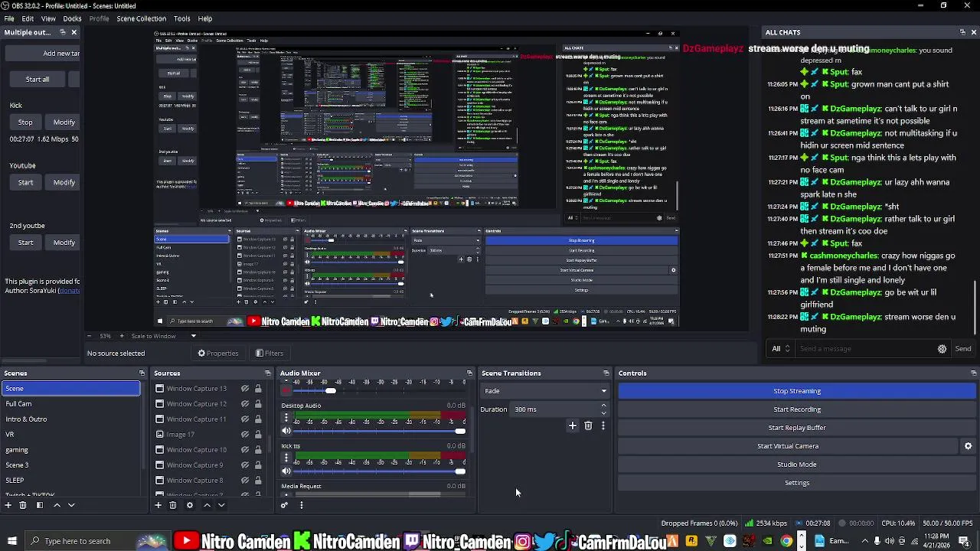Open Audio Mixer toolbar options menu
The width and height of the screenshot is (980, 551).
301,505
